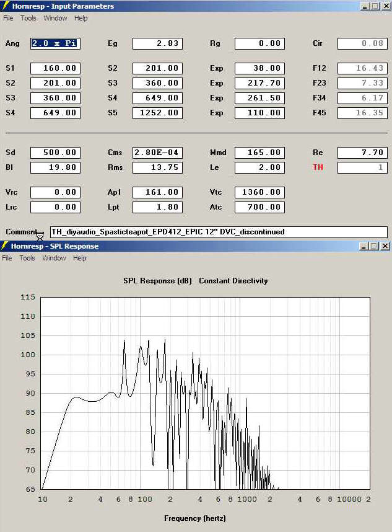Click the S5 field with 1252.00
The width and height of the screenshot is (392, 532).
tap(157, 113)
